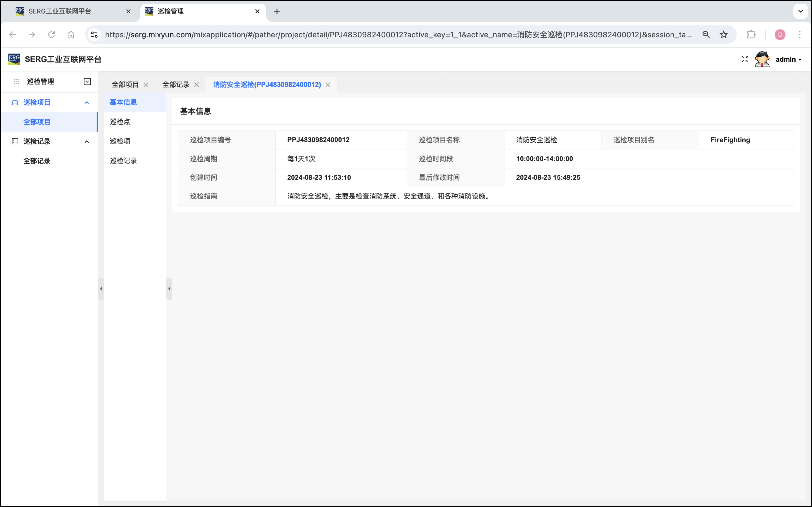Viewport: 812px width, 507px height.
Task: Collapse the 巡检项目 menu group
Action: click(86, 103)
